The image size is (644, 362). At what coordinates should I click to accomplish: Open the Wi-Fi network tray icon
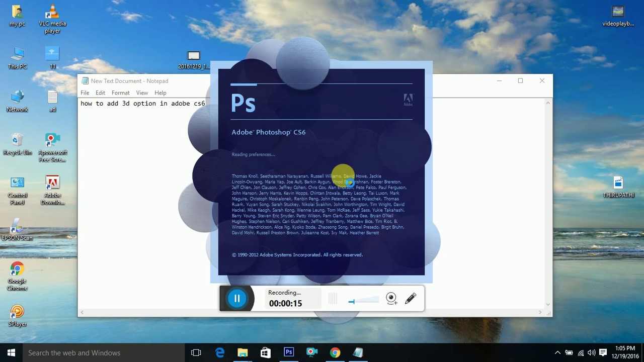[581, 353]
